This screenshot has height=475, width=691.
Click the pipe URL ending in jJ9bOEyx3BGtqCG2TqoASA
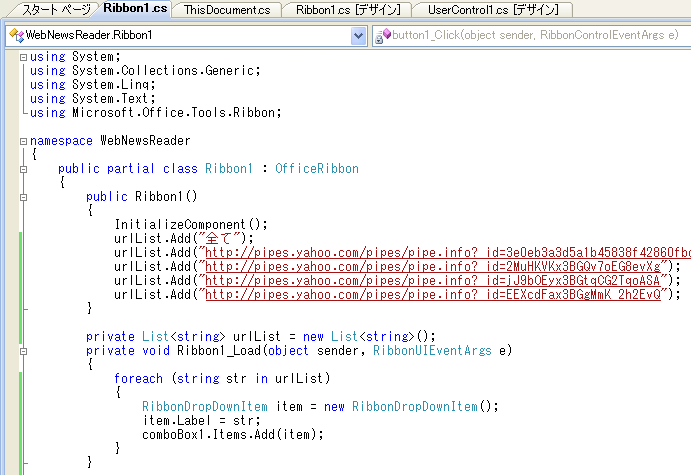point(433,281)
